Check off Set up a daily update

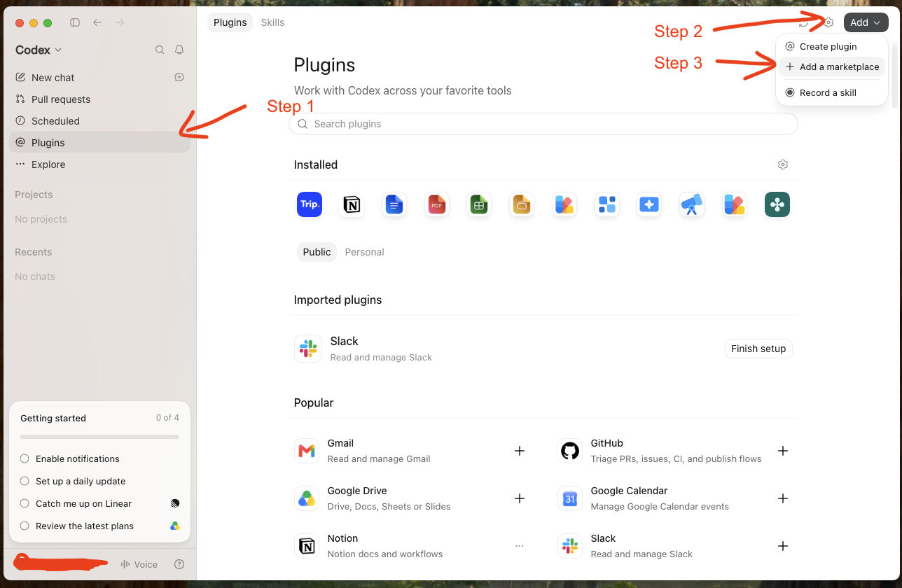pyautogui.click(x=25, y=481)
